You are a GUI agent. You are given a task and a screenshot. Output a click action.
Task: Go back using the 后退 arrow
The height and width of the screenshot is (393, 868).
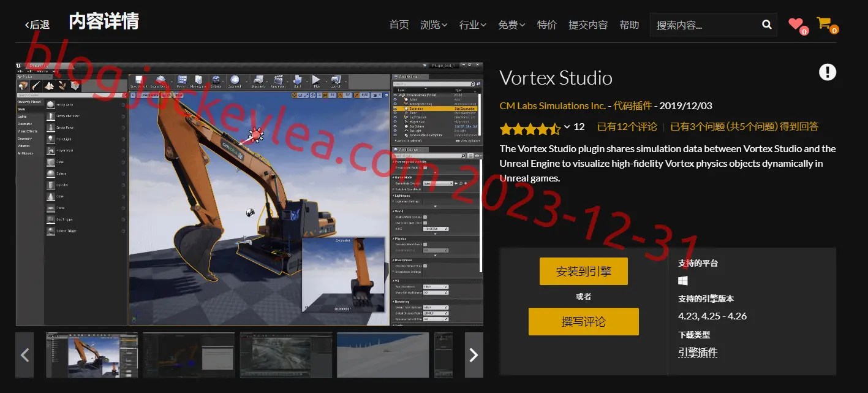pos(37,25)
